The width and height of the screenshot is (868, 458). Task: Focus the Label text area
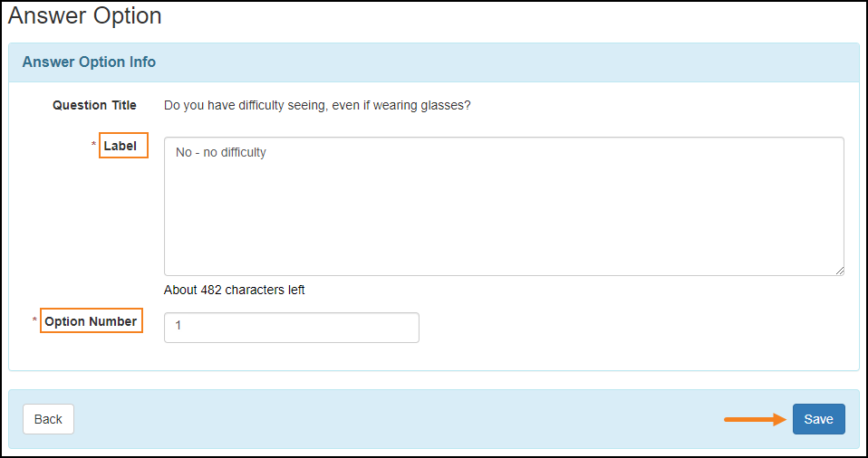pos(504,206)
